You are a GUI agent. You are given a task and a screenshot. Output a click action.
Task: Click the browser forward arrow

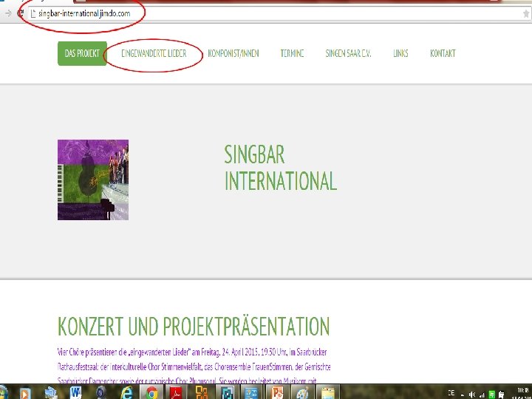click(x=8, y=13)
